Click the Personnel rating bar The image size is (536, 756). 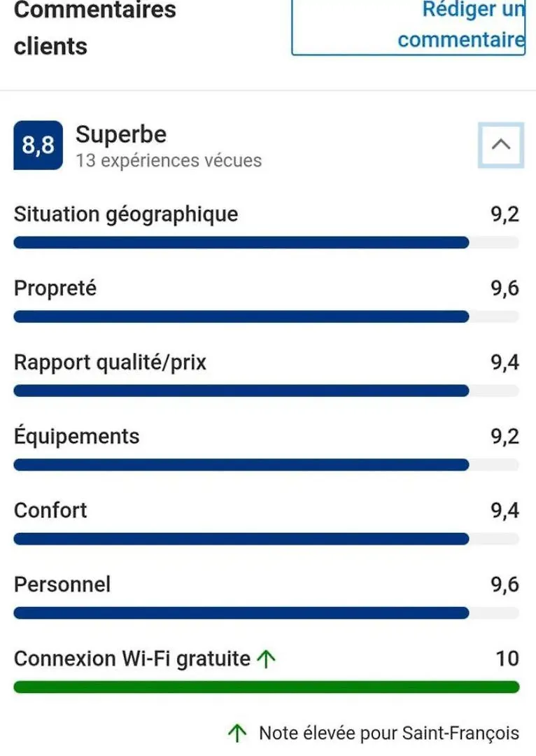point(266,612)
